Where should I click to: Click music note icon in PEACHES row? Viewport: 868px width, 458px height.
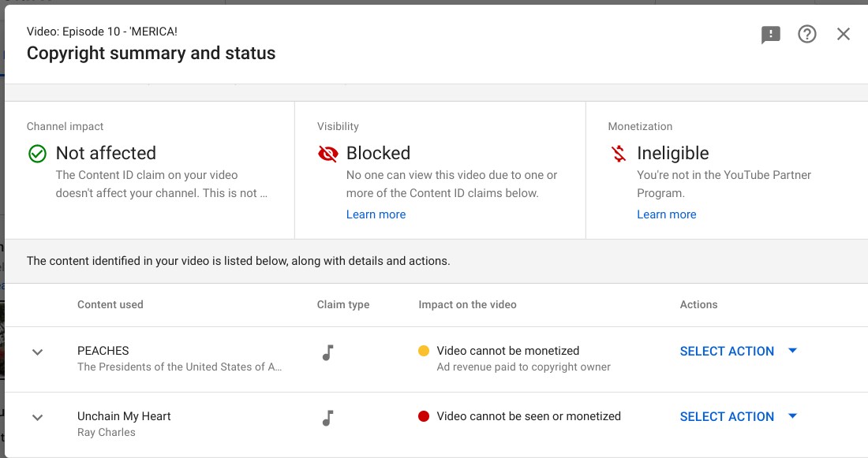click(x=327, y=352)
